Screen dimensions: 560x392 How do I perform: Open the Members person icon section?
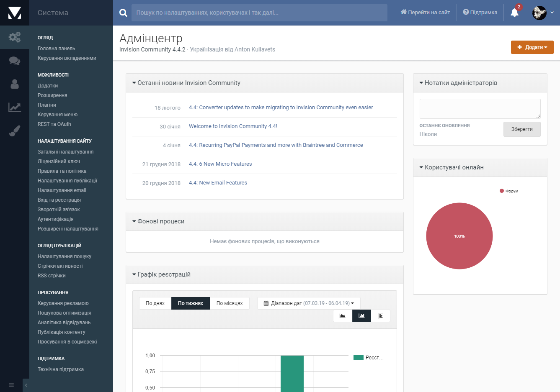pos(15,84)
